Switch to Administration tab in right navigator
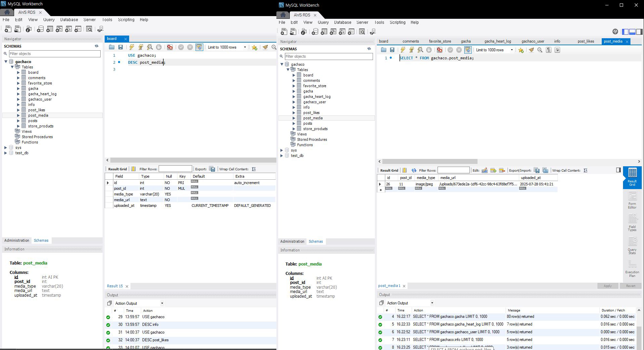 tap(292, 241)
